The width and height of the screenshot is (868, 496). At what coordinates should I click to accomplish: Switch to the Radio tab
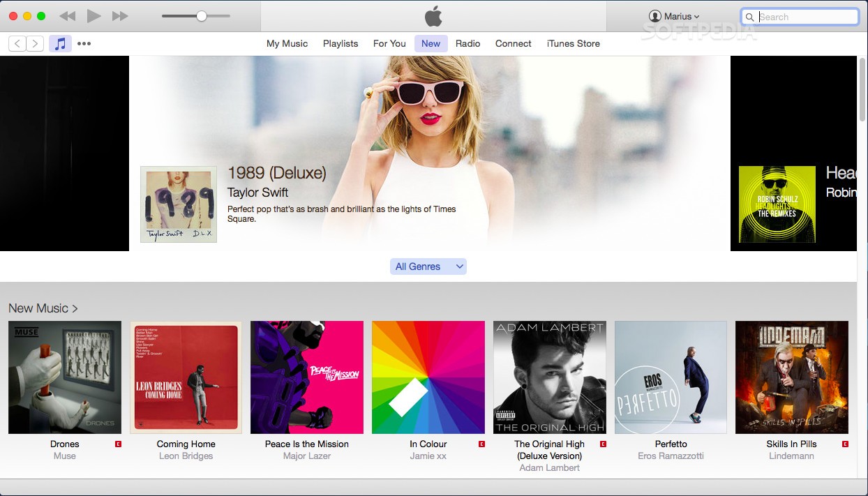click(x=467, y=43)
